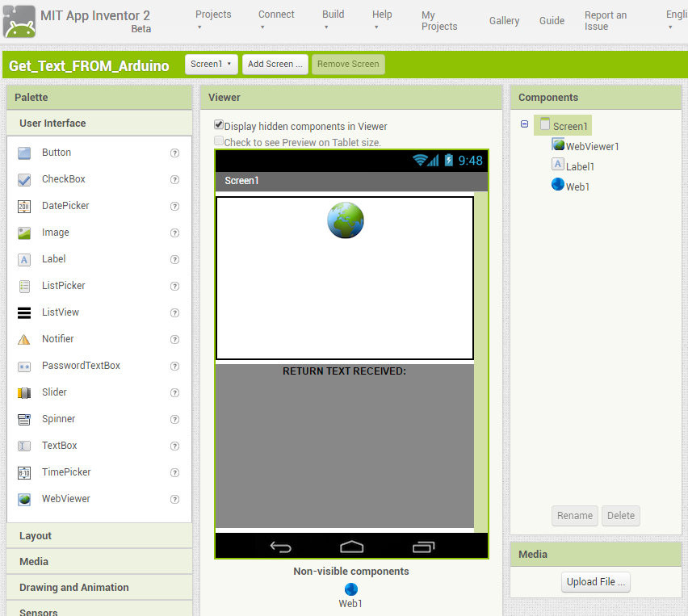Screen dimensions: 688x616
Task: Select Label1 in the Components tree
Action: point(573,166)
